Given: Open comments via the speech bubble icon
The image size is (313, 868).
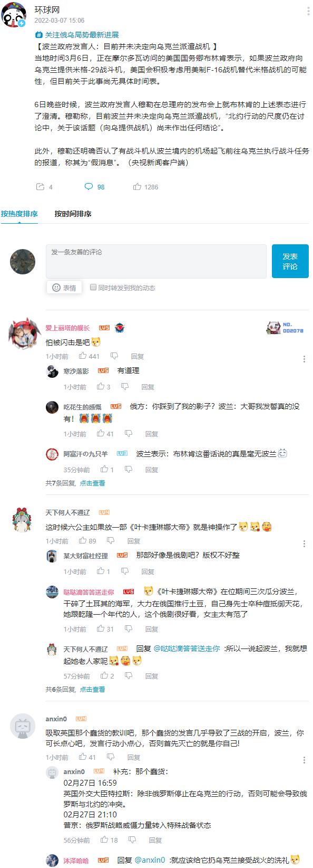Looking at the screenshot, I should point(89,187).
